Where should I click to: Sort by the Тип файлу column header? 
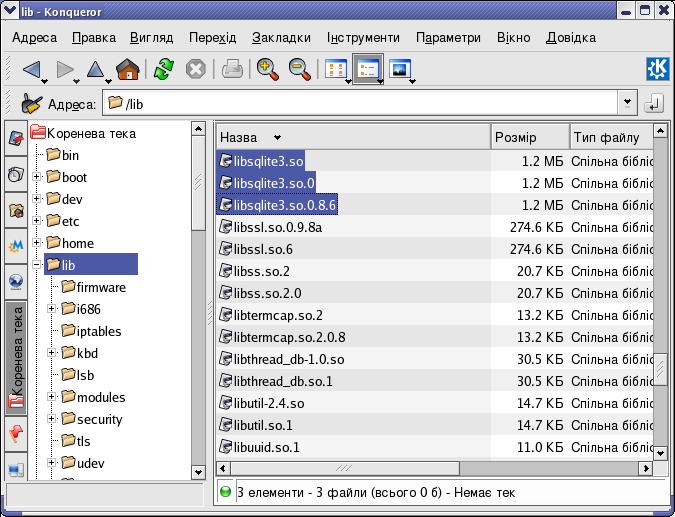(x=611, y=137)
